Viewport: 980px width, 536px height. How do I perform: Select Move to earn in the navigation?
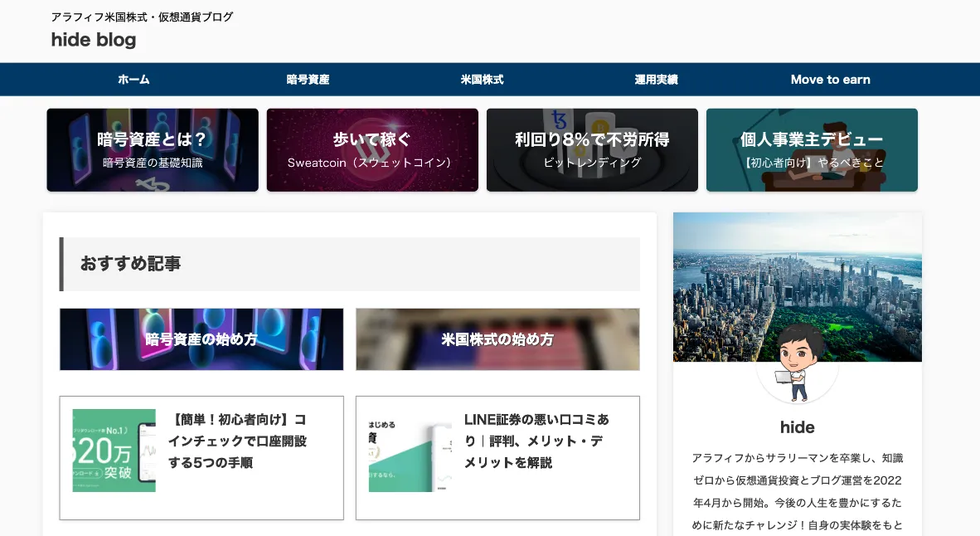[830, 80]
